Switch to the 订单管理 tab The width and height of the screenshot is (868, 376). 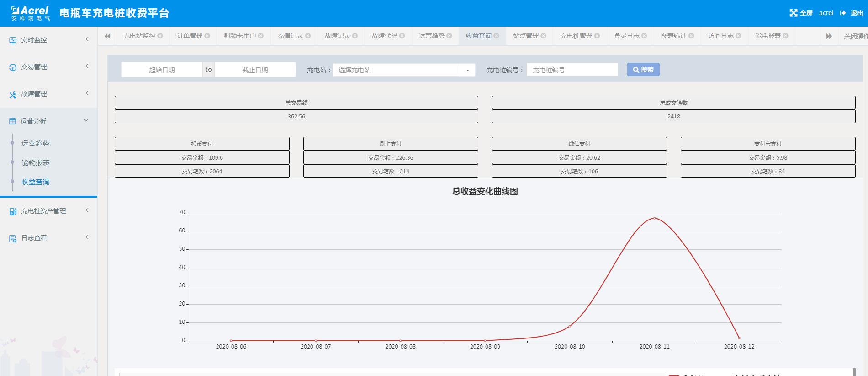coord(189,36)
